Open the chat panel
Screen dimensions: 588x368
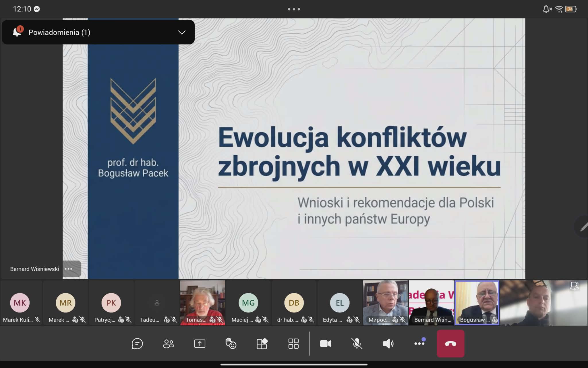pos(137,343)
